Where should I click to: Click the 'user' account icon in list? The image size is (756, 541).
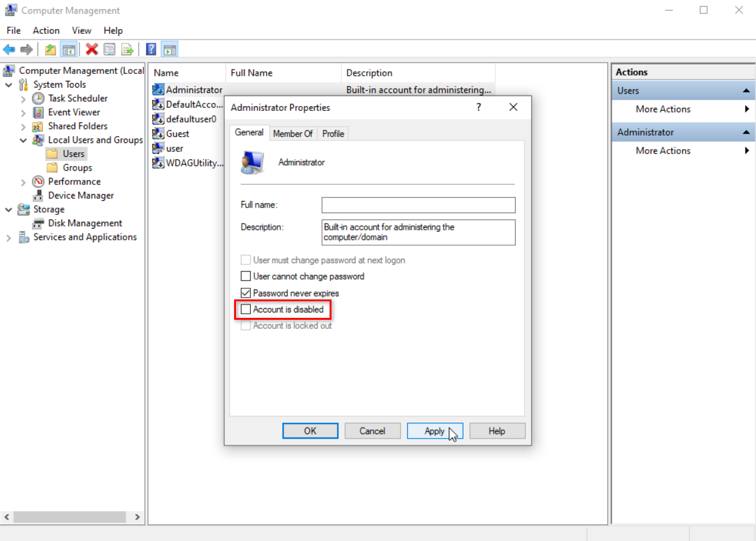click(x=158, y=148)
